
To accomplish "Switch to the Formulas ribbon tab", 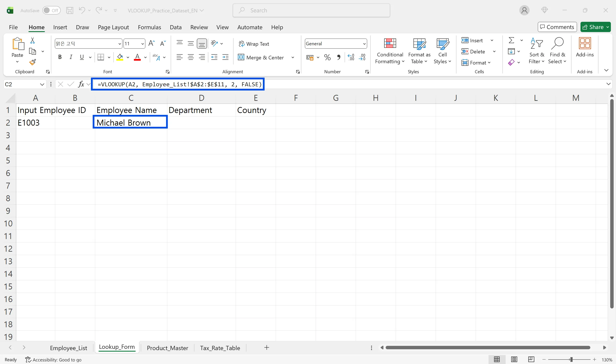I will pos(149,27).
